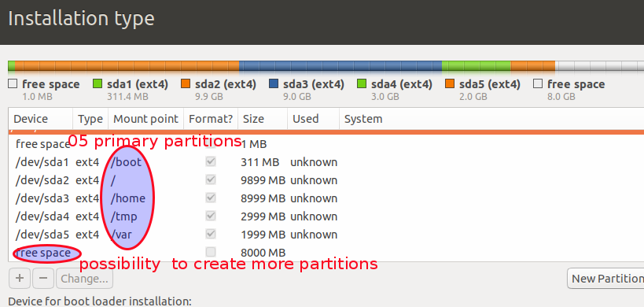Select the /dev/sda3 row
The width and height of the screenshot is (644, 307).
pyautogui.click(x=326, y=198)
